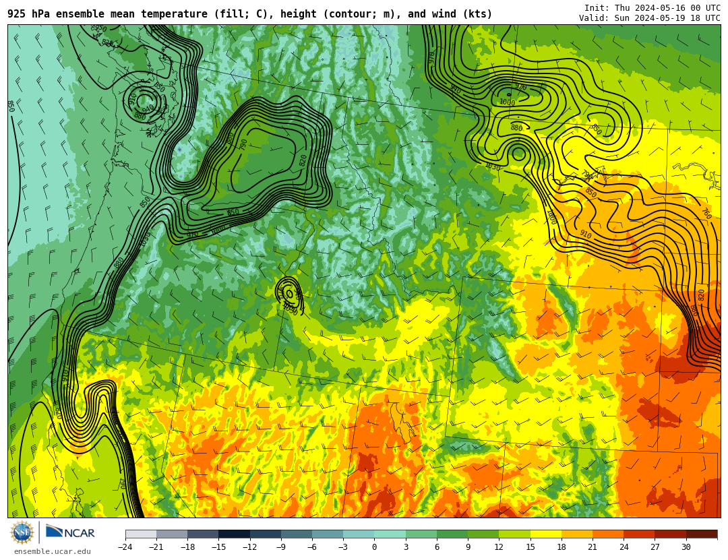Pick the darkest navy -15 to -12 swatch

point(235,534)
